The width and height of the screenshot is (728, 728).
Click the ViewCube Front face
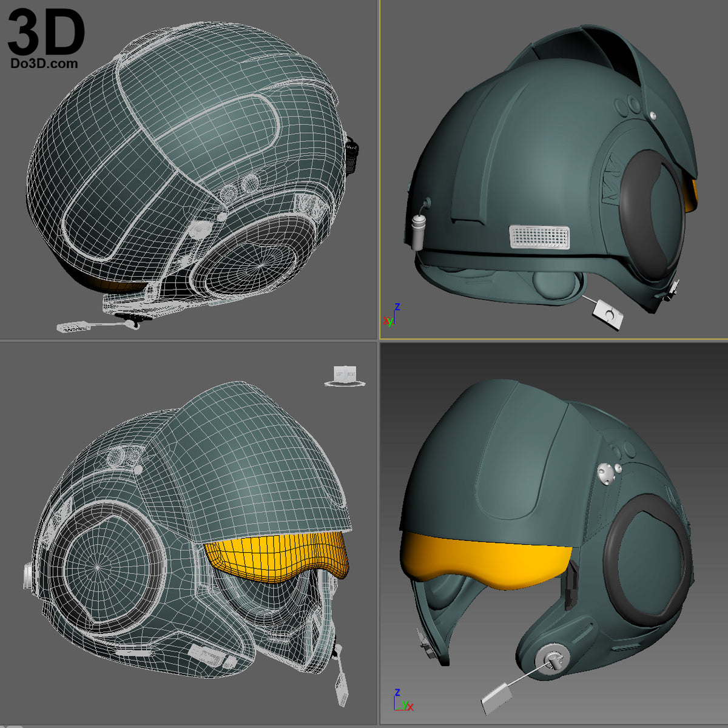351,374
